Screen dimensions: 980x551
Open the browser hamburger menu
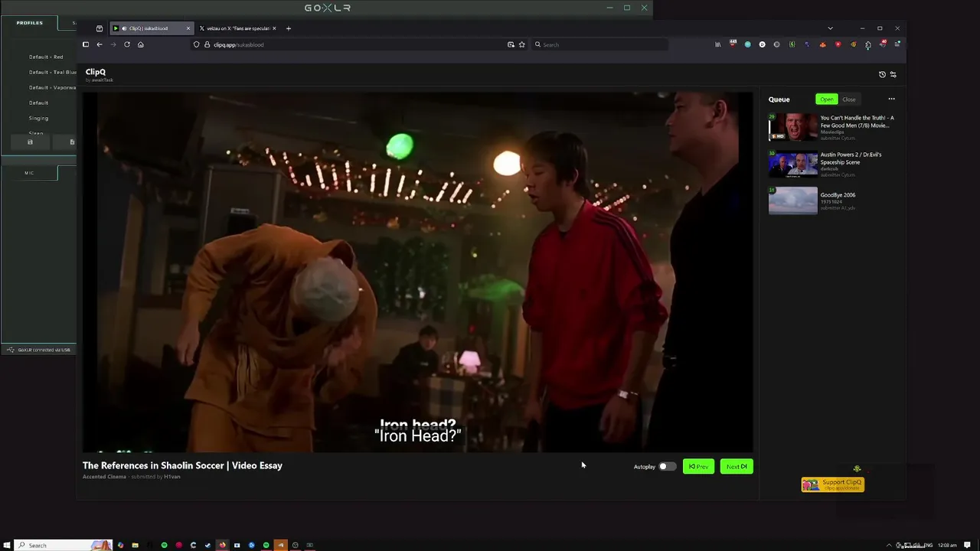point(897,44)
